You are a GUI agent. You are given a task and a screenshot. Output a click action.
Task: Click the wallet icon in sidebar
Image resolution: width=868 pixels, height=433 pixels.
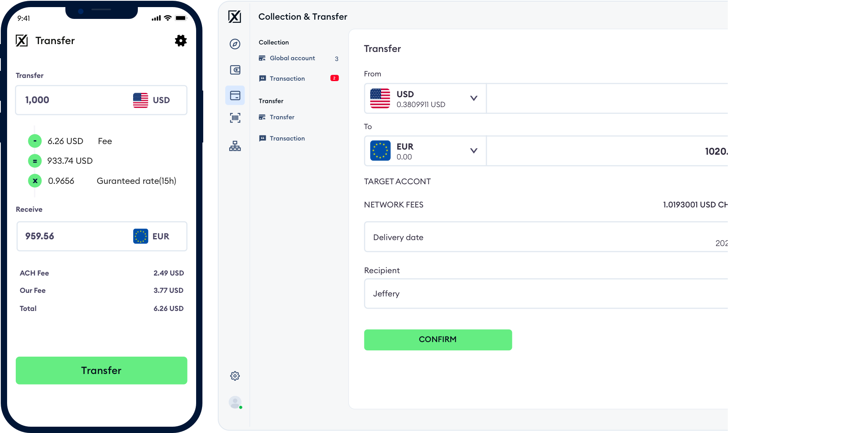pyautogui.click(x=235, y=70)
